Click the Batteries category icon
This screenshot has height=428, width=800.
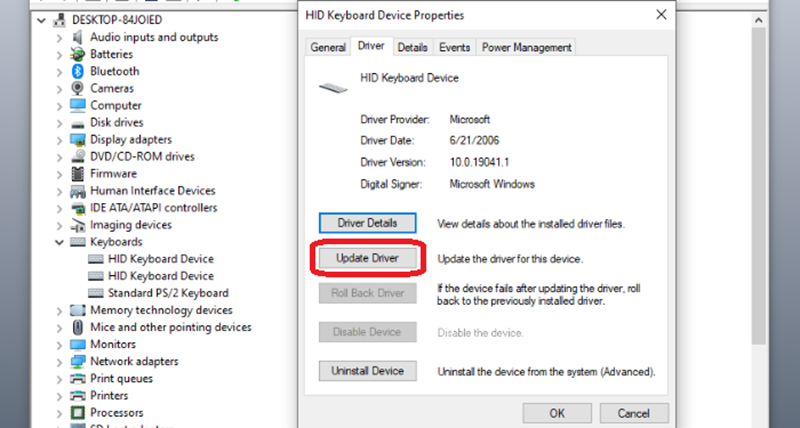[x=77, y=54]
